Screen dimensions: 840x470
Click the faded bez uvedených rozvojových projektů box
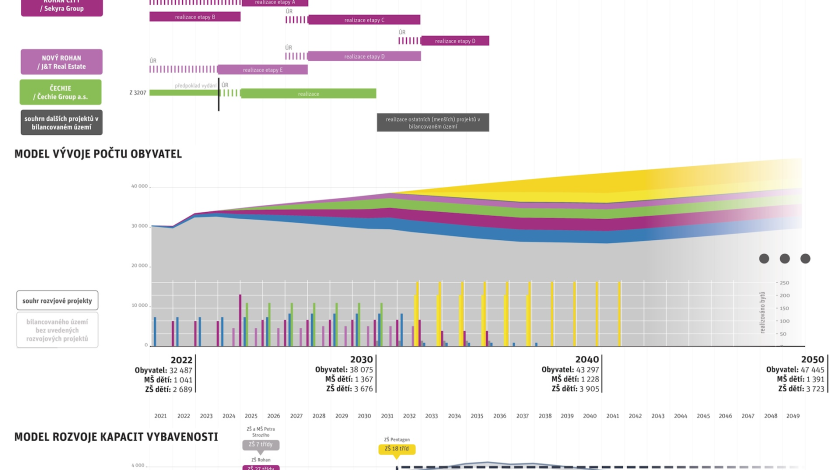57,330
